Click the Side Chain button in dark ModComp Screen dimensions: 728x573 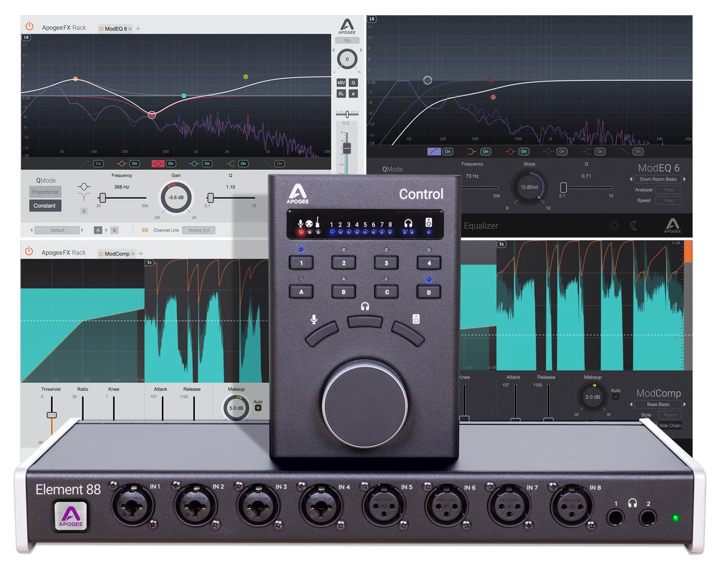click(669, 425)
